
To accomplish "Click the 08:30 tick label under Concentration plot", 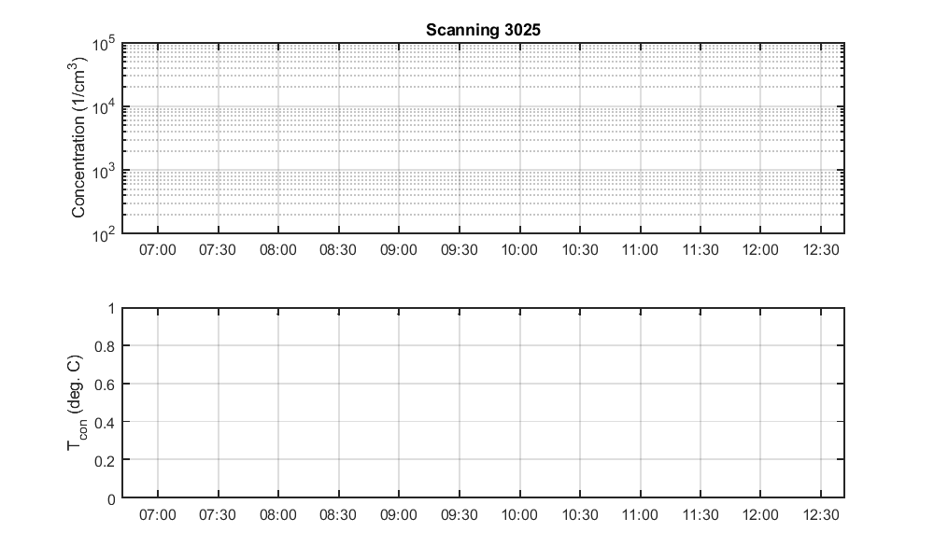I will (x=338, y=250).
